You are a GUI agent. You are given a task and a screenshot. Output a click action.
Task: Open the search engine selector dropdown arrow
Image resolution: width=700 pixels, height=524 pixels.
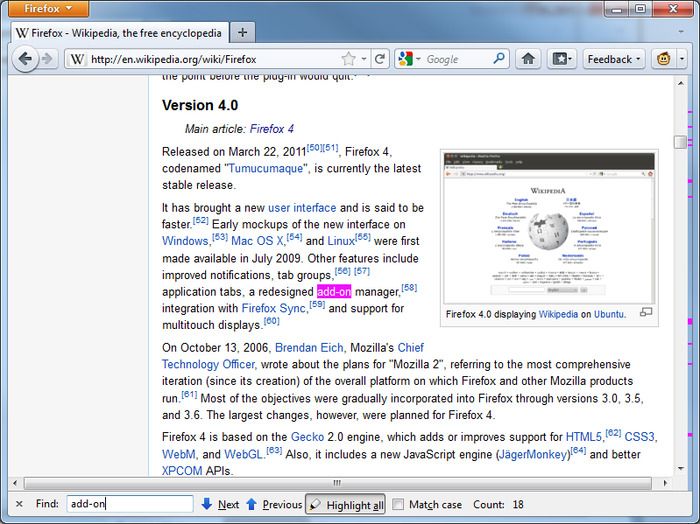[418, 59]
